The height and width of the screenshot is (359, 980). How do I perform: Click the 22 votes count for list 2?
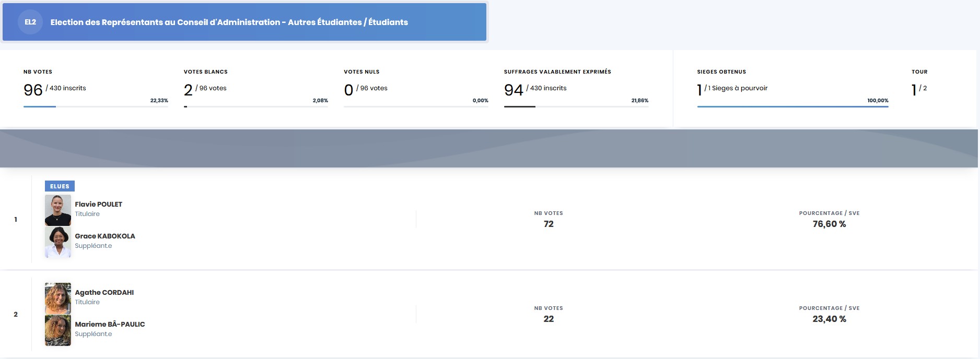click(x=549, y=319)
